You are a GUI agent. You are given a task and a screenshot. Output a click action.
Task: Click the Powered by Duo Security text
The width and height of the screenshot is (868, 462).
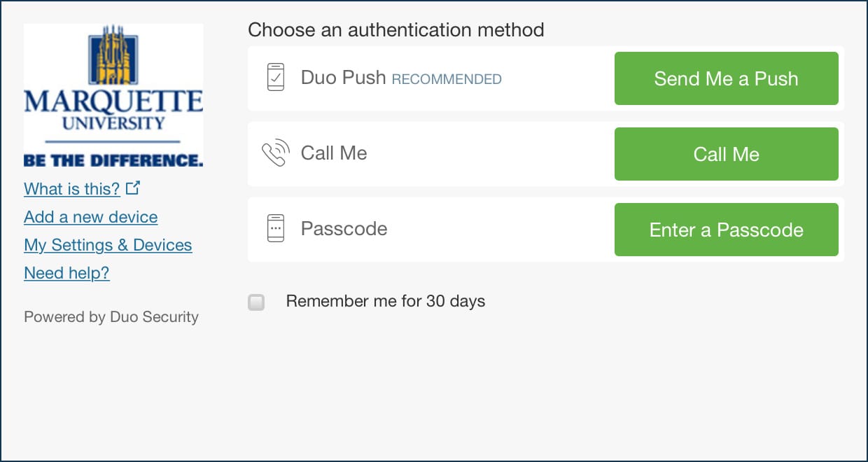tap(111, 317)
